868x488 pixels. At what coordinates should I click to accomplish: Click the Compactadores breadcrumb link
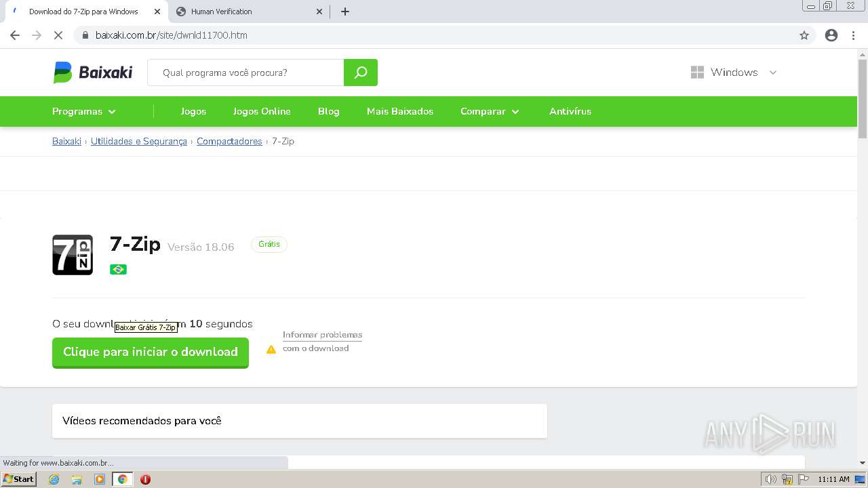click(229, 141)
